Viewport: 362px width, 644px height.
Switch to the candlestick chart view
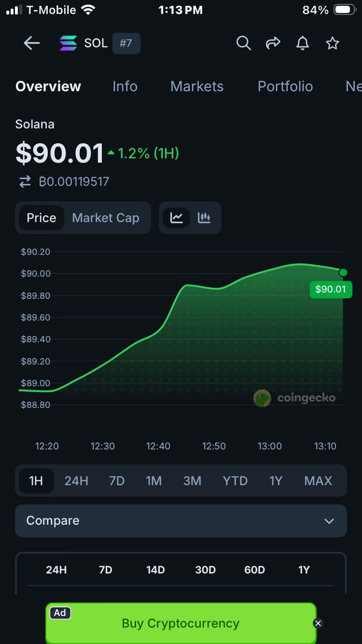[204, 217]
